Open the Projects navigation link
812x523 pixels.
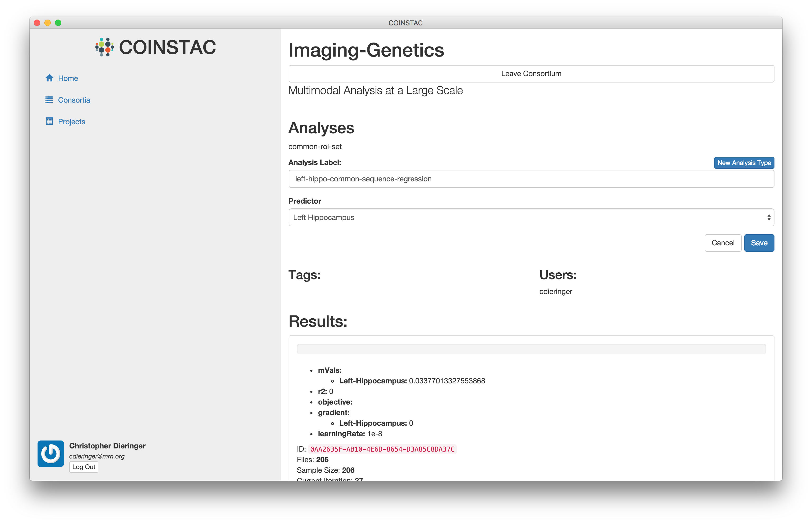[x=71, y=122]
